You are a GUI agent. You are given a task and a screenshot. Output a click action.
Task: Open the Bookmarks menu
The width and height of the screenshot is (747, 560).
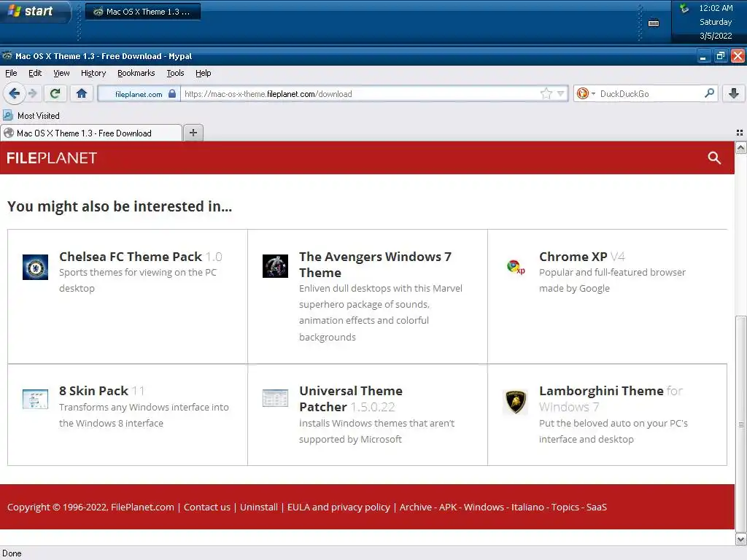point(136,73)
